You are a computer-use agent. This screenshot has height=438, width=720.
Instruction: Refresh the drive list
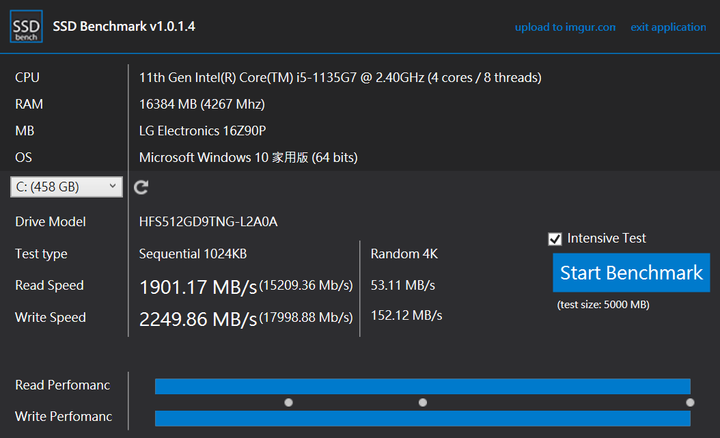pos(141,187)
